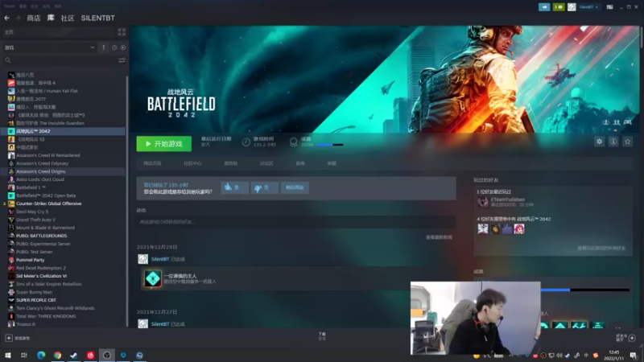
Task: Click the library search field
Action: click(62, 60)
